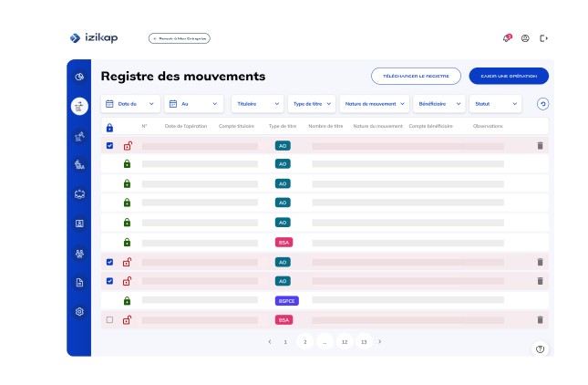Check the unlocked BSA row's checkbox
The image size is (588, 385).
[109, 319]
